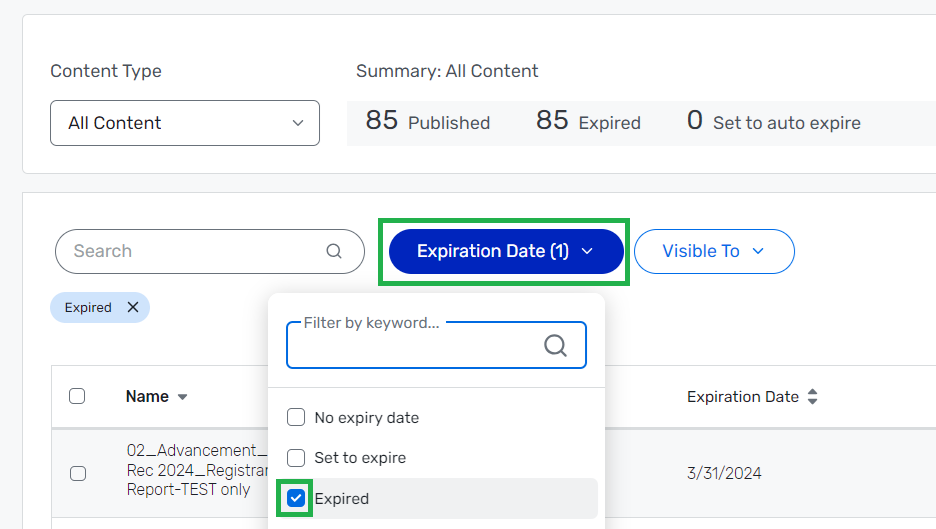Click the 85 Published summary count
The width and height of the screenshot is (936, 529).
tap(427, 121)
